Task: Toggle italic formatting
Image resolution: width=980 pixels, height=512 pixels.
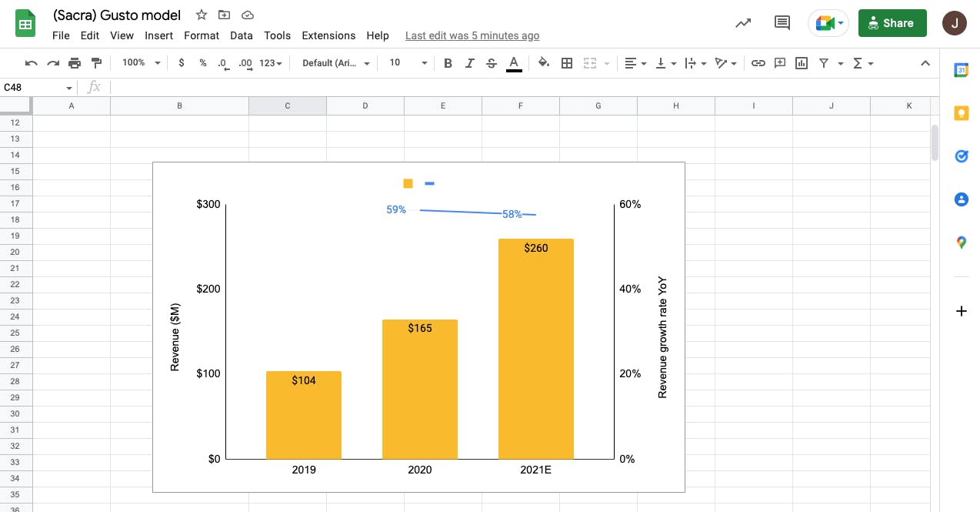Action: 470,63
